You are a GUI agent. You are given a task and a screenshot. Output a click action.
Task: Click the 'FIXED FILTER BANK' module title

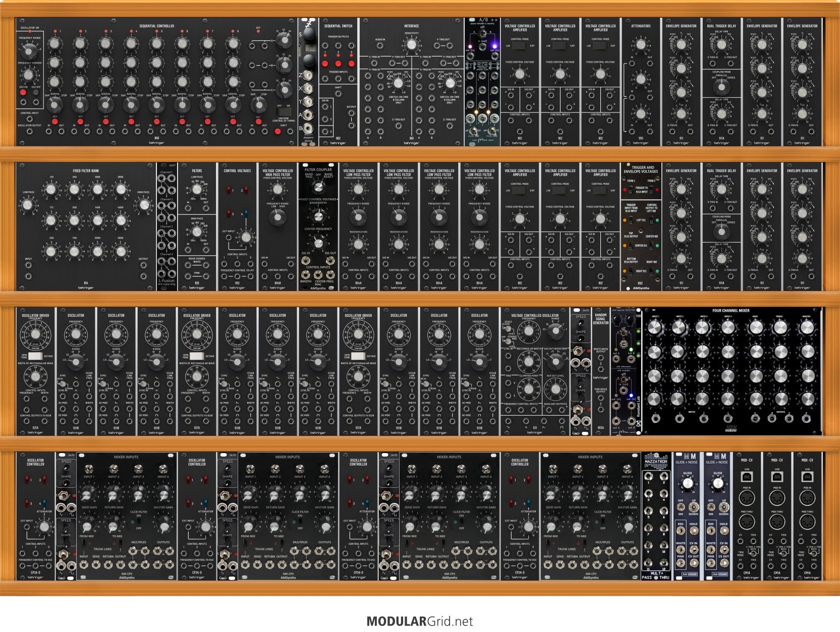coord(86,171)
